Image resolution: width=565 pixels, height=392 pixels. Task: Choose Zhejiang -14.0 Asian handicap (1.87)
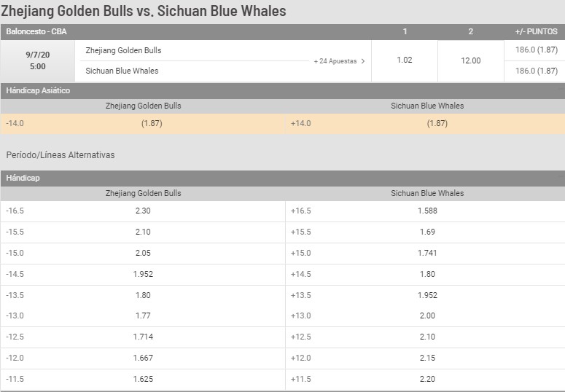143,124
